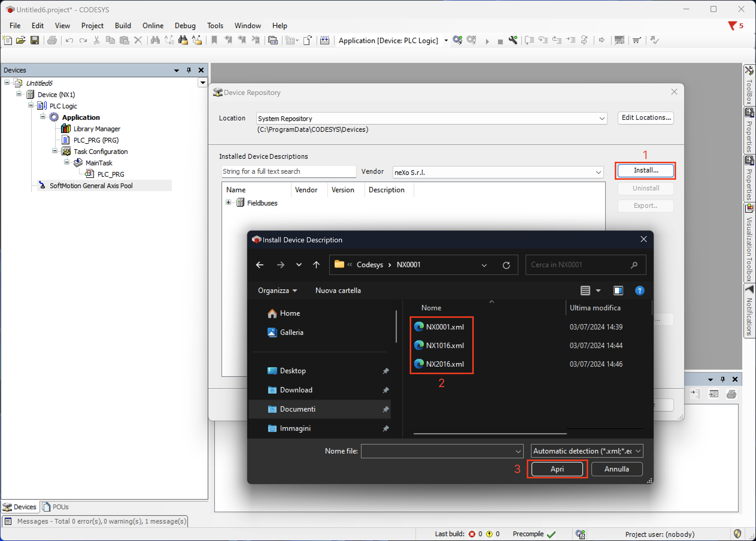Click the Annulla button
This screenshot has height=541, width=756.
click(x=617, y=469)
